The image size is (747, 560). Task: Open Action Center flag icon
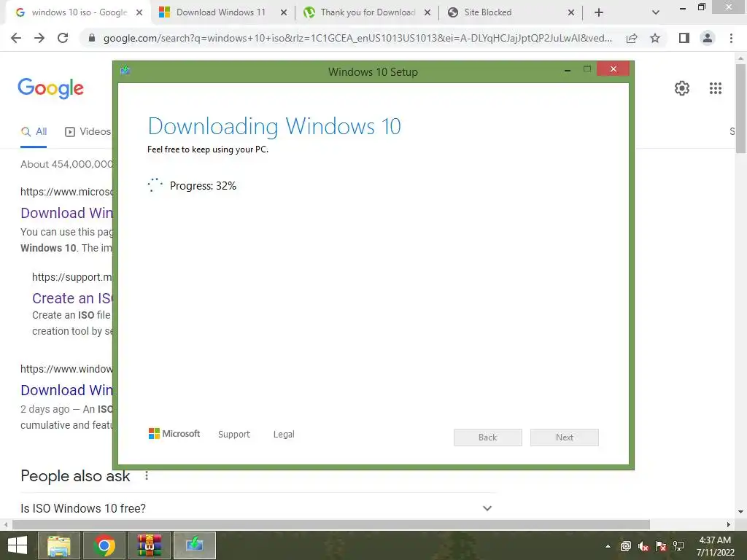click(x=661, y=546)
